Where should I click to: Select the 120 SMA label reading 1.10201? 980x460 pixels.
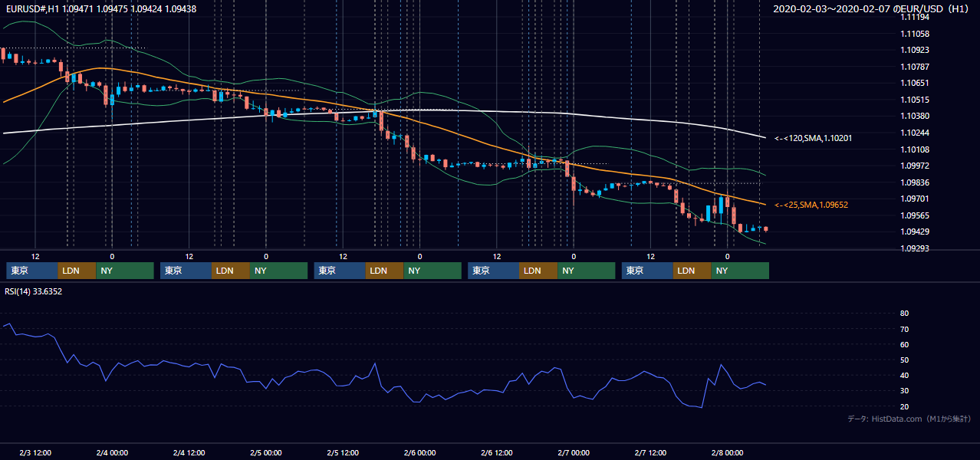coord(813,138)
